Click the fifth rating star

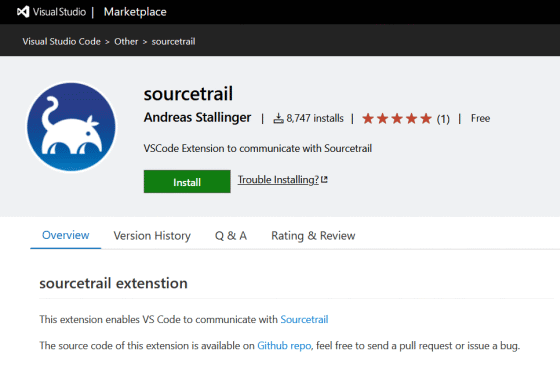click(426, 118)
